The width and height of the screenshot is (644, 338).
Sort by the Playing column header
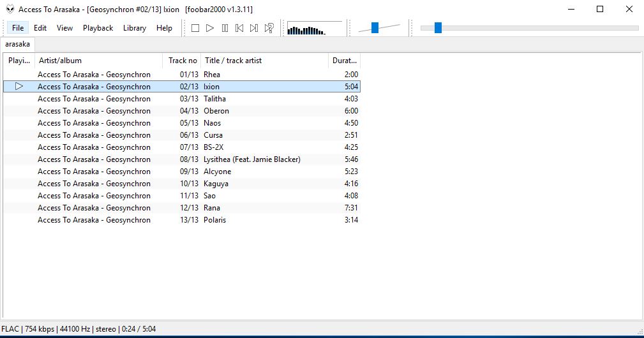[x=19, y=61]
